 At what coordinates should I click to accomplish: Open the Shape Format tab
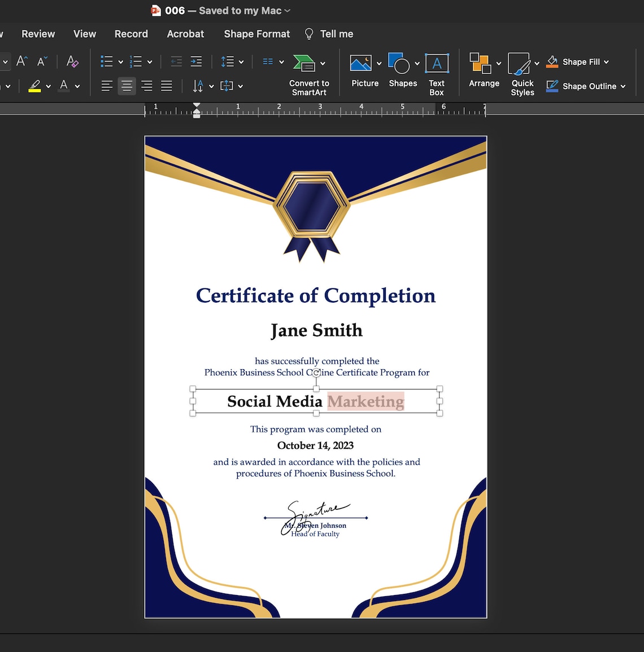pyautogui.click(x=256, y=34)
